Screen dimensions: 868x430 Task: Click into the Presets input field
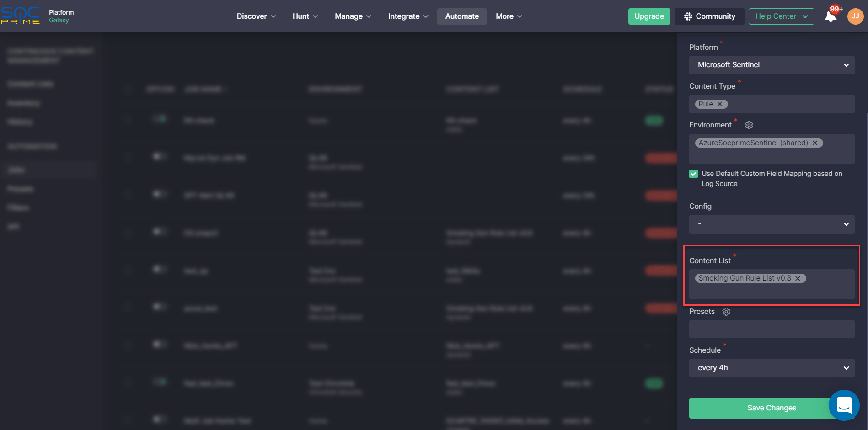(772, 329)
